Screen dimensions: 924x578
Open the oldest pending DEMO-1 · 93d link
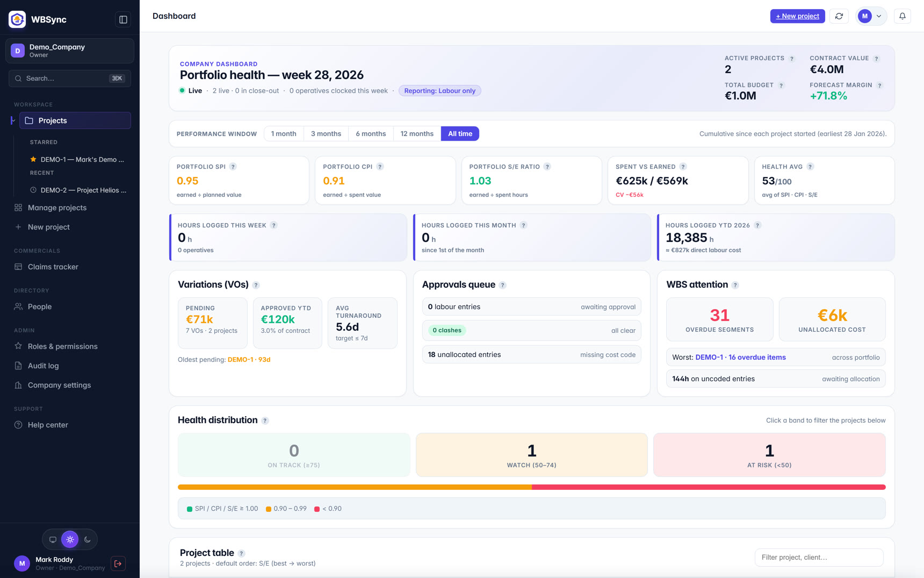(249, 360)
